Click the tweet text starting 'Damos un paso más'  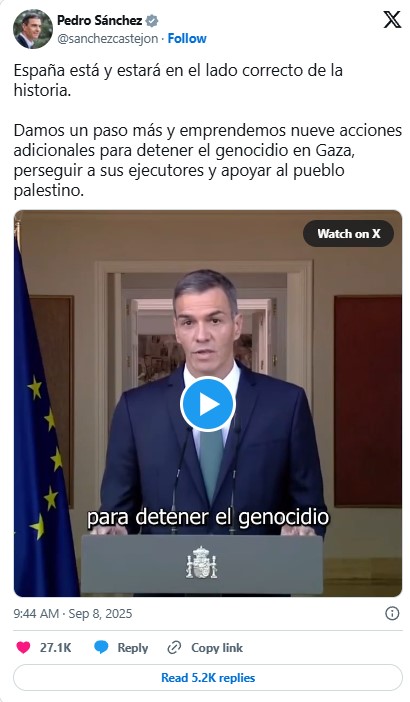[208, 161]
